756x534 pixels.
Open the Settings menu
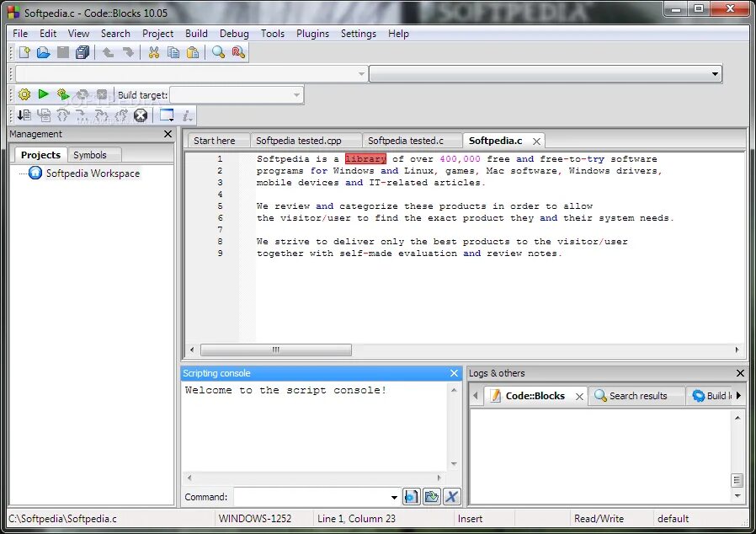pos(359,34)
